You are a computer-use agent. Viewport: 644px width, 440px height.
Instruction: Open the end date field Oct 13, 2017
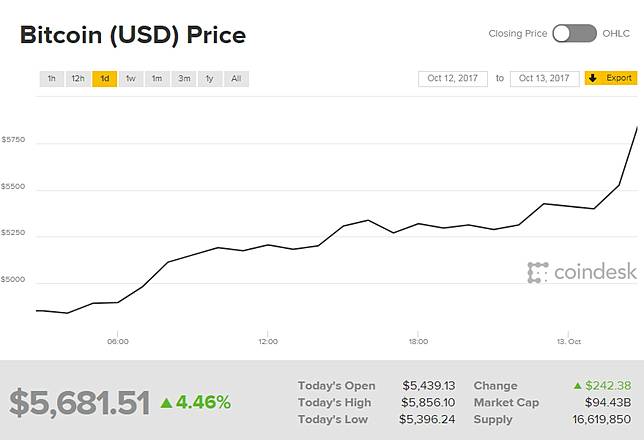coord(544,78)
